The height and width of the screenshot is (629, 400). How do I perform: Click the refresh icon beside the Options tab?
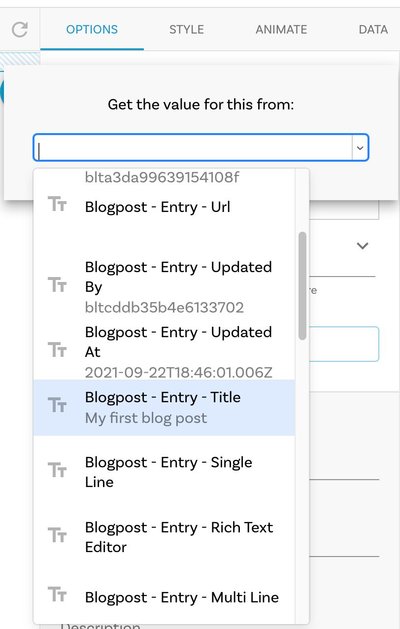(19, 30)
